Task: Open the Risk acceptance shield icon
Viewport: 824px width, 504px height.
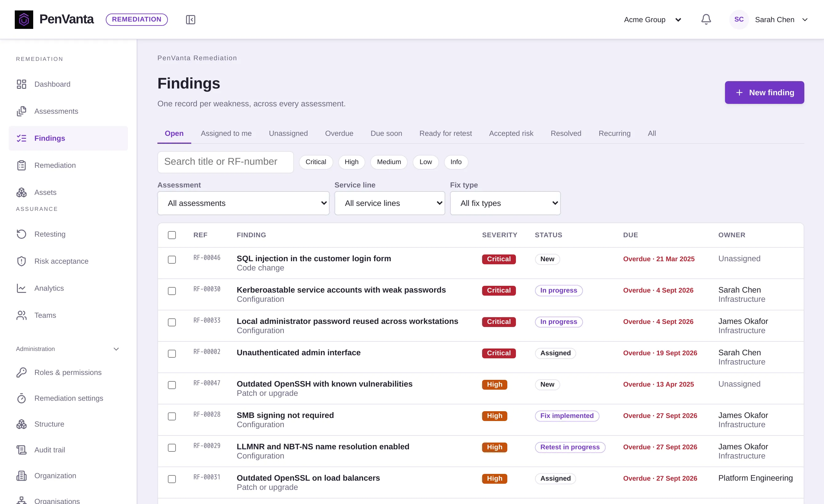Action: tap(22, 261)
